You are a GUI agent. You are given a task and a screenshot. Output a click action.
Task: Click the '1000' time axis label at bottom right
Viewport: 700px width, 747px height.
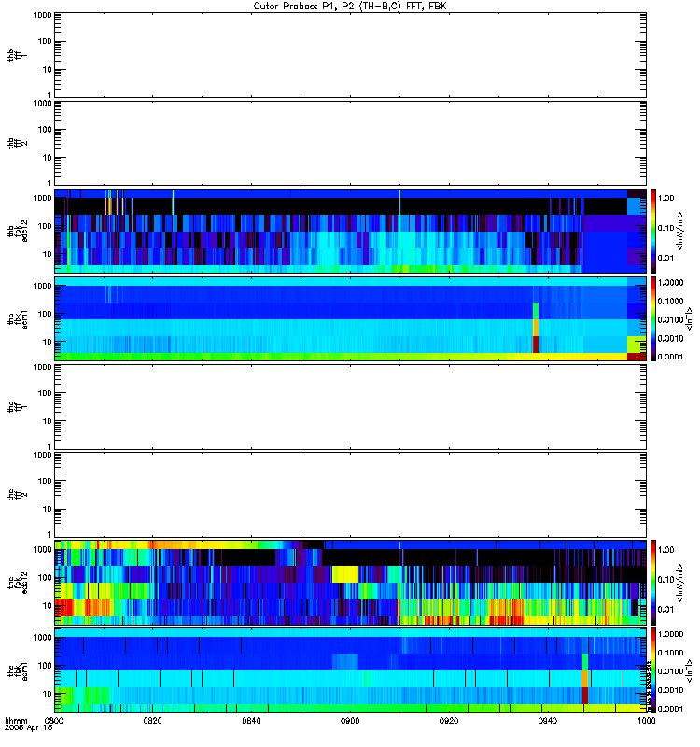(x=646, y=720)
